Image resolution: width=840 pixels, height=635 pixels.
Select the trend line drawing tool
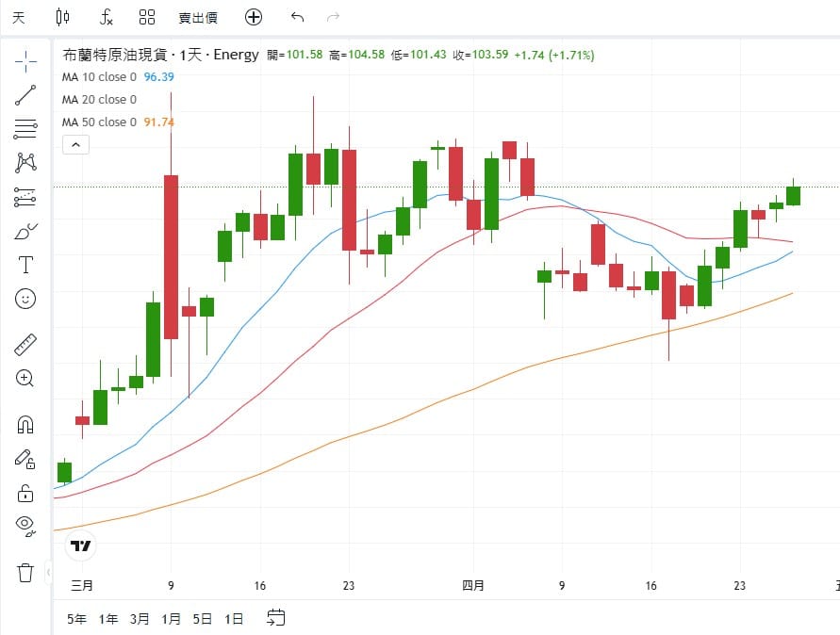coord(25,94)
